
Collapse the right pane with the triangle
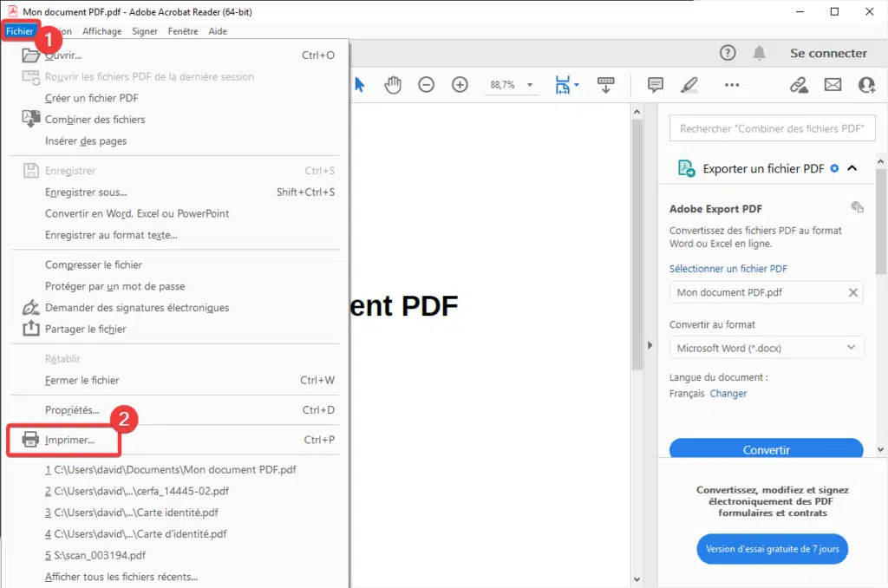click(650, 345)
